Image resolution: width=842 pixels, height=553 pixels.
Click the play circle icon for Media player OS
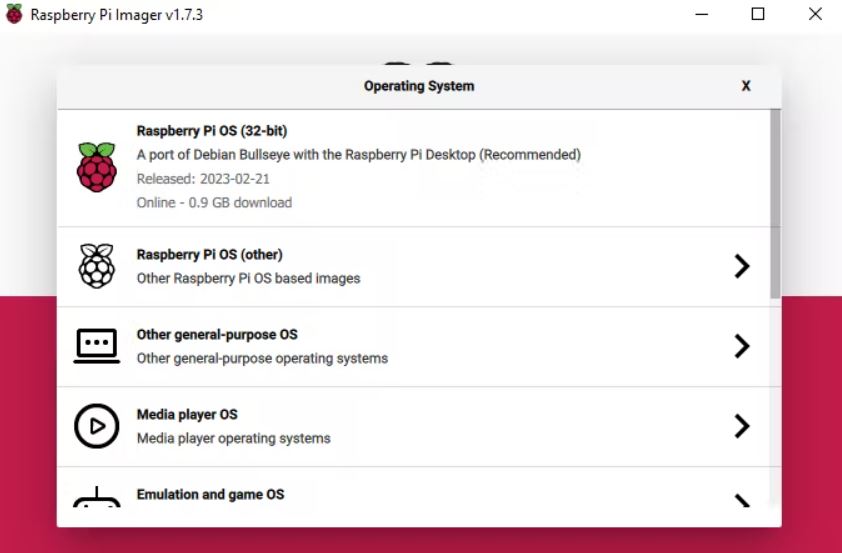coord(97,426)
